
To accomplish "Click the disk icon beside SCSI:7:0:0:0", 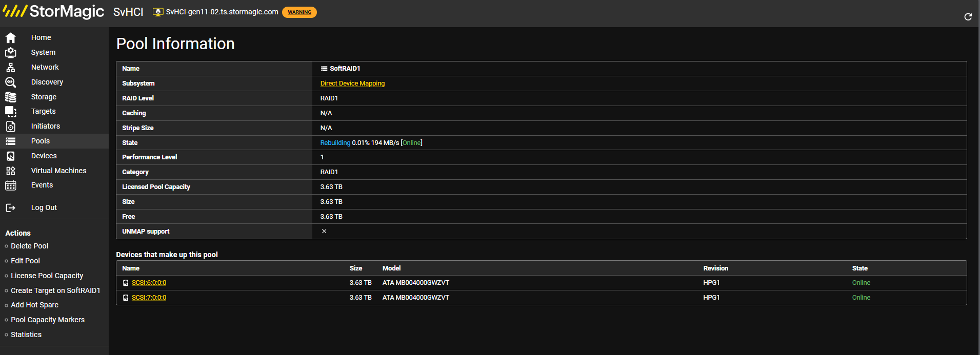I will coord(126,298).
